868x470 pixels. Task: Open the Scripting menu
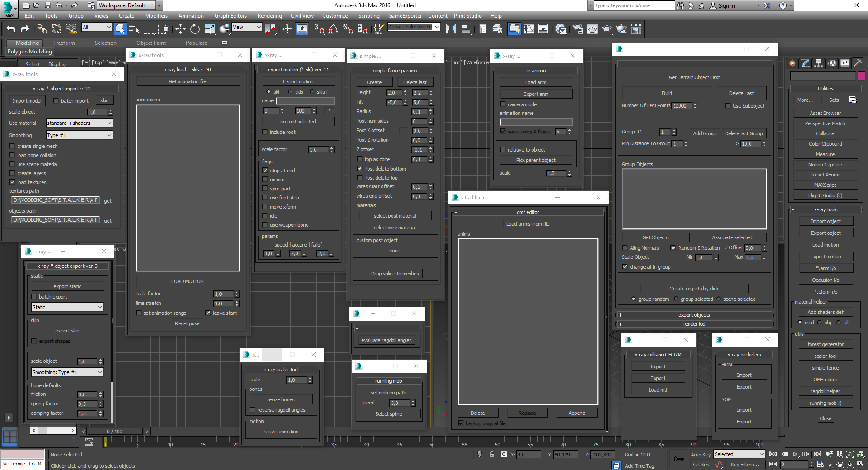(x=369, y=16)
